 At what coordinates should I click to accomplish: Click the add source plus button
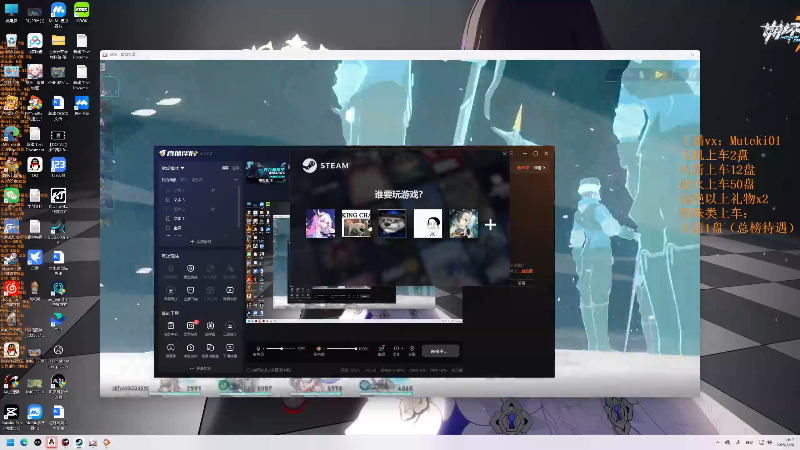point(201,241)
